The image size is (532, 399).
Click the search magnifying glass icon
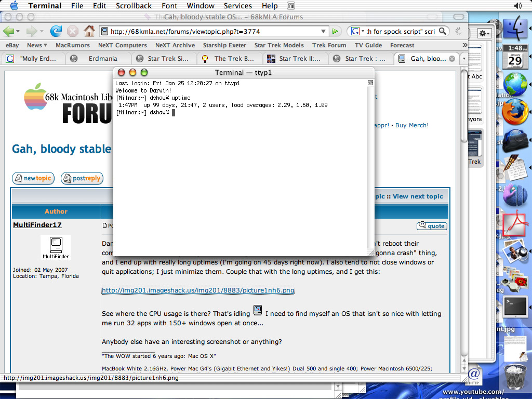pyautogui.click(x=443, y=31)
